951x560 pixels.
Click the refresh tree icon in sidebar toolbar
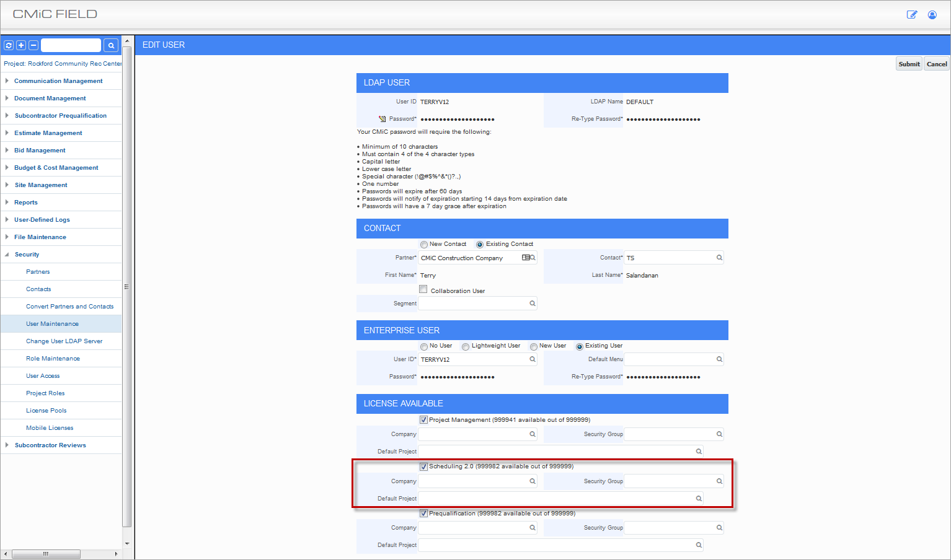(x=9, y=45)
